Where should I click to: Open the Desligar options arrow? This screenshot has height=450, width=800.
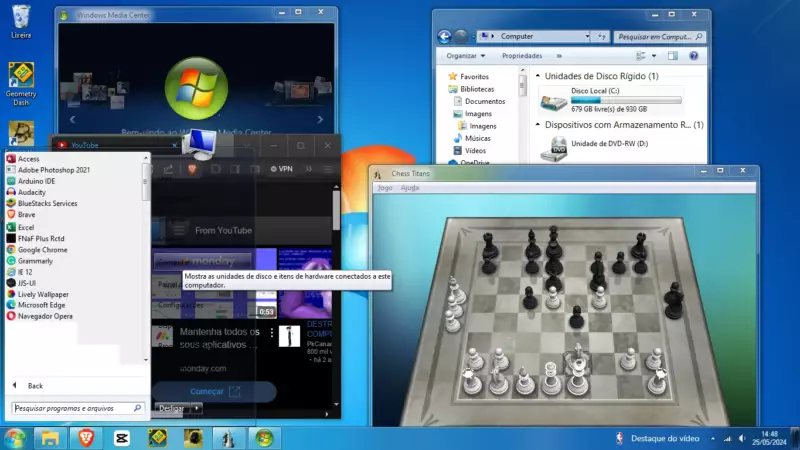pyautogui.click(x=197, y=408)
